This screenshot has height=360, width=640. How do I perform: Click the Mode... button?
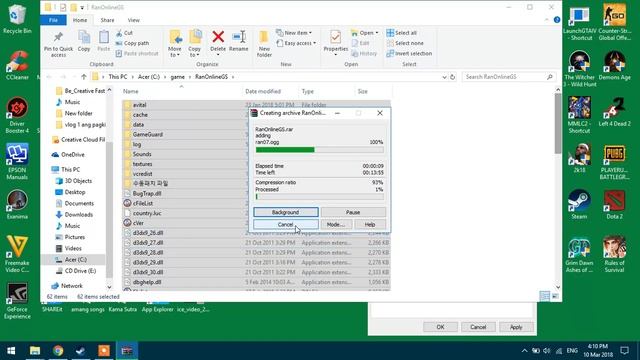[336, 224]
